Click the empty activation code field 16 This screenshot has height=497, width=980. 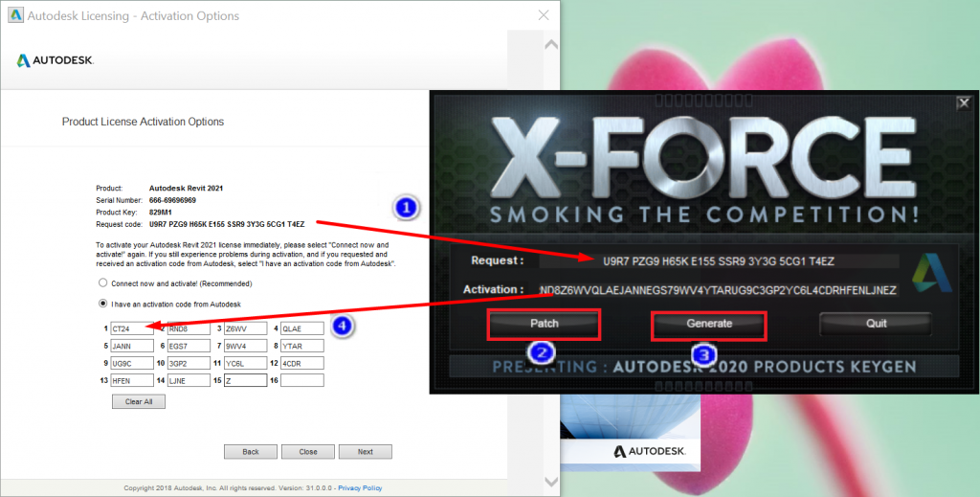pyautogui.click(x=302, y=380)
